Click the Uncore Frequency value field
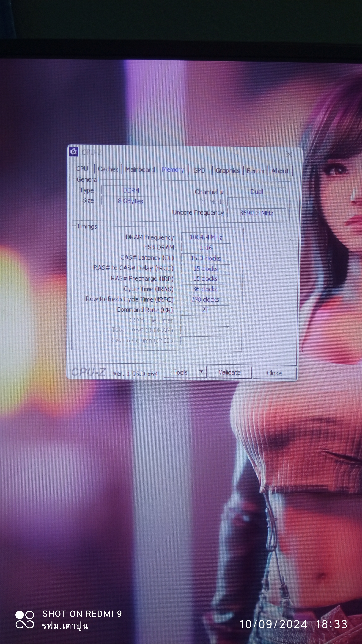 click(x=256, y=213)
